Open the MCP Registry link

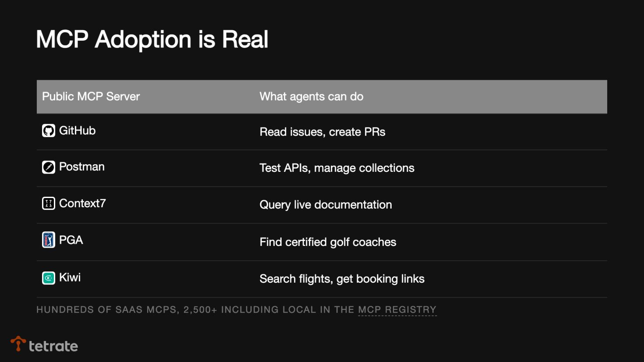coord(397,310)
